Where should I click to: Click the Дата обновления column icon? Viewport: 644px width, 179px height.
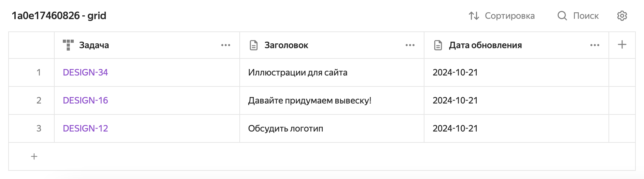pyautogui.click(x=438, y=45)
